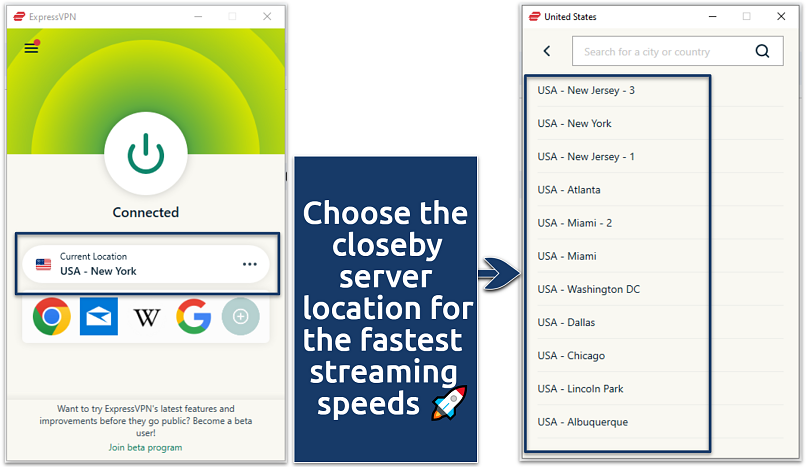Open the Google shortcut
806x467 pixels.
pos(194,316)
